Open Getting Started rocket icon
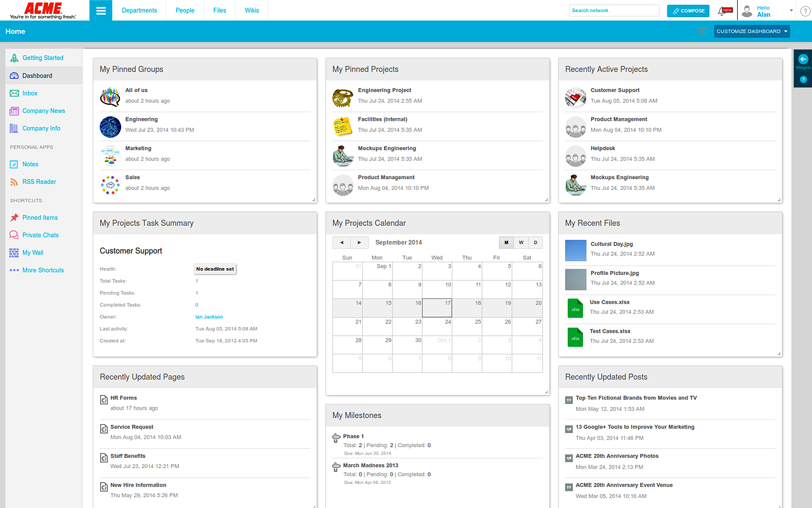Viewport: 812px width, 508px height. click(14, 58)
